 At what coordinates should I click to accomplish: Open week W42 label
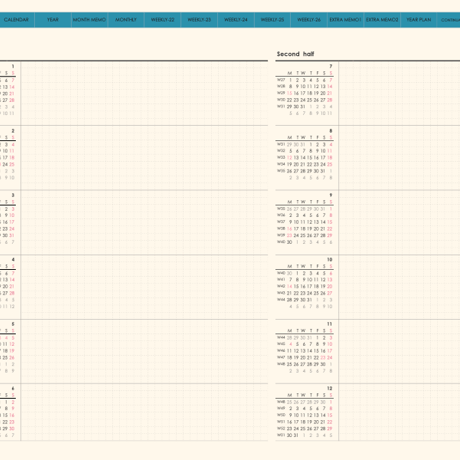281,286
